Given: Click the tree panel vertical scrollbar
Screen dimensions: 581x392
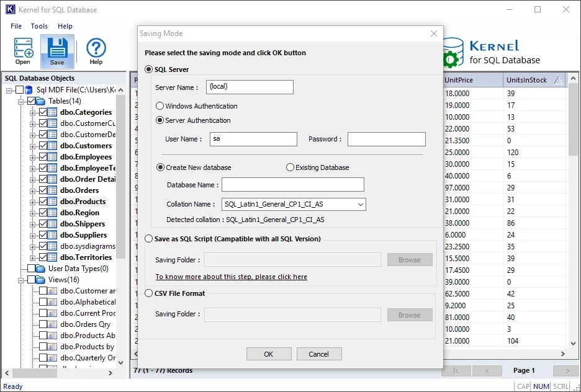Looking at the screenshot, I should pos(121,177).
